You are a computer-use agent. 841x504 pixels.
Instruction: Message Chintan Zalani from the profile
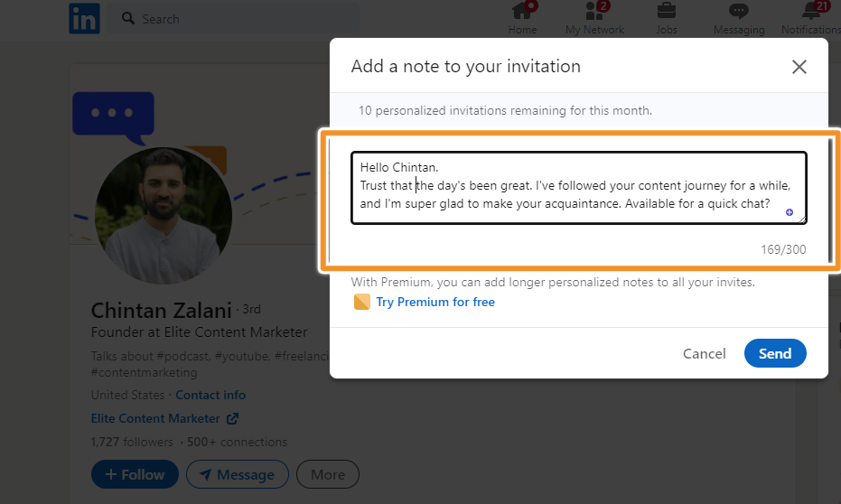(x=237, y=474)
